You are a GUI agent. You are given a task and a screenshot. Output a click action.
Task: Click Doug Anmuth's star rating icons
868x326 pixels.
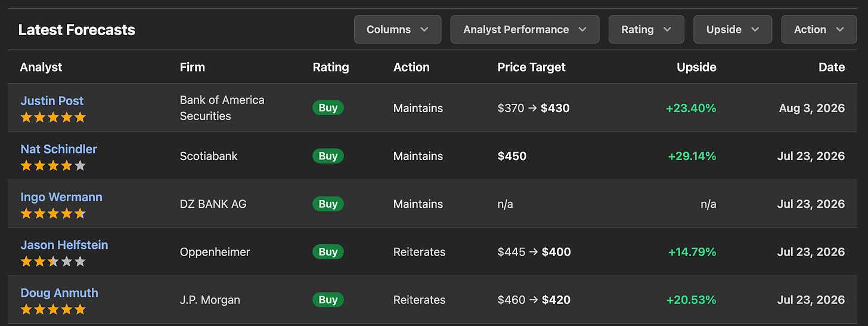pos(53,309)
